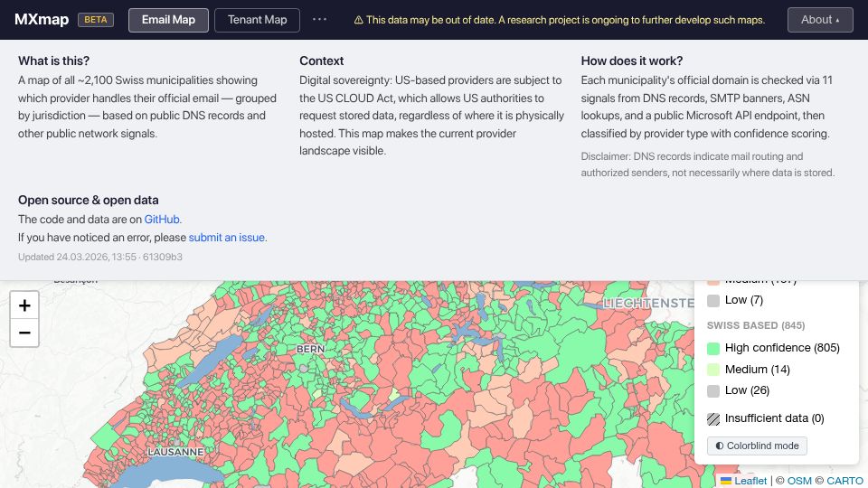Click the Low (26) gray swatch
Image resolution: width=868 pixels, height=488 pixels.
click(713, 390)
